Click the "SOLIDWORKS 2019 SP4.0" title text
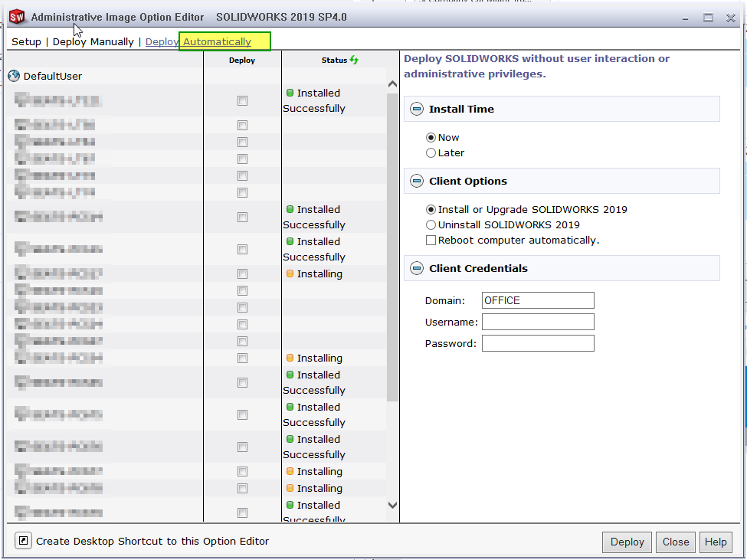 [x=281, y=17]
